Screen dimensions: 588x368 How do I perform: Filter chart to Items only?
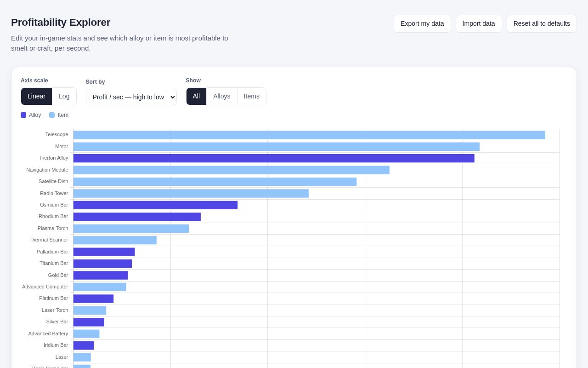click(x=252, y=96)
